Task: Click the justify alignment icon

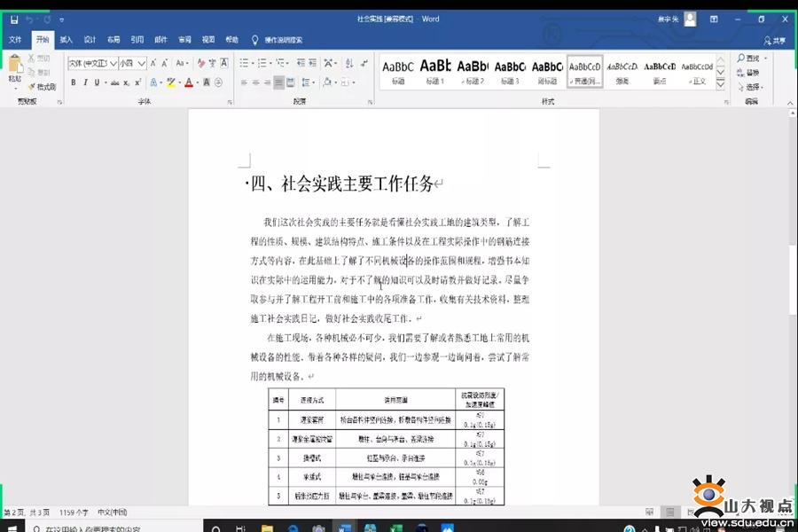Action: click(278, 82)
